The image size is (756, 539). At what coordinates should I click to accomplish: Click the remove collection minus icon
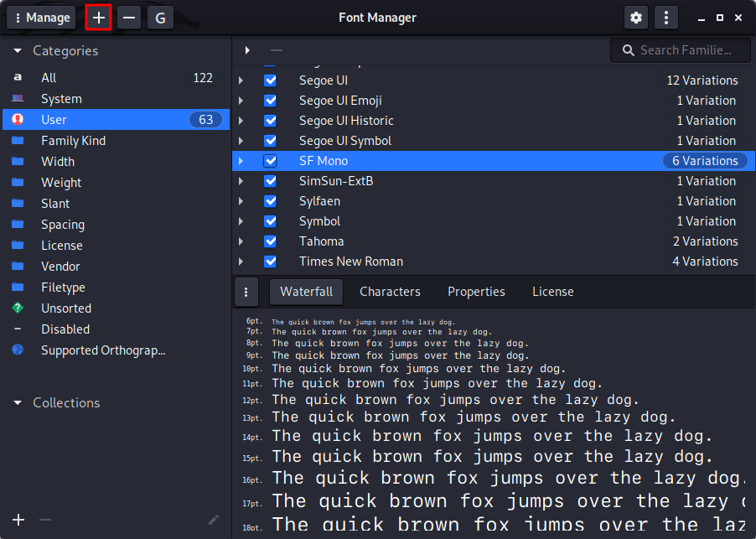[45, 520]
